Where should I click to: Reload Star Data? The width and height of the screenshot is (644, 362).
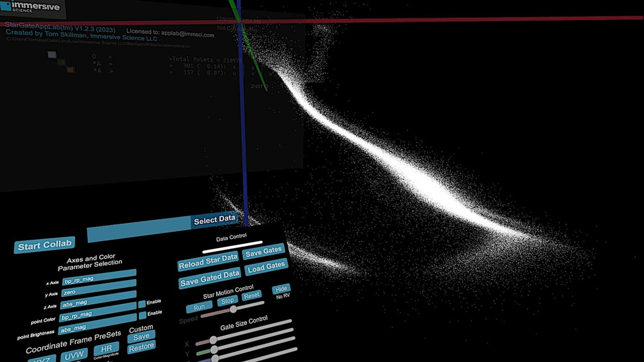(x=208, y=261)
